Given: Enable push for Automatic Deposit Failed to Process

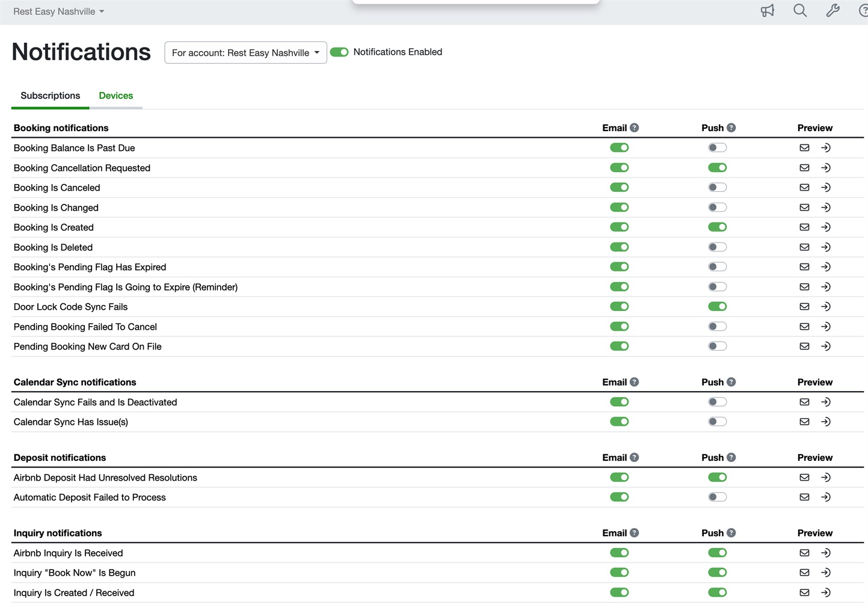Looking at the screenshot, I should pos(717,497).
